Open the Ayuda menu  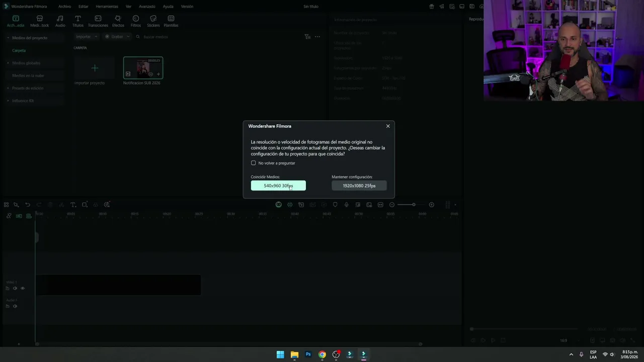(x=168, y=7)
